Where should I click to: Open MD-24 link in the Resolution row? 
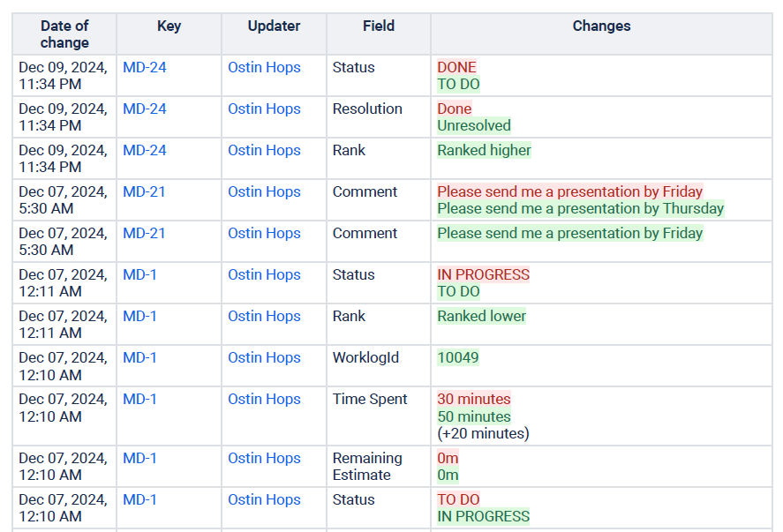[145, 109]
